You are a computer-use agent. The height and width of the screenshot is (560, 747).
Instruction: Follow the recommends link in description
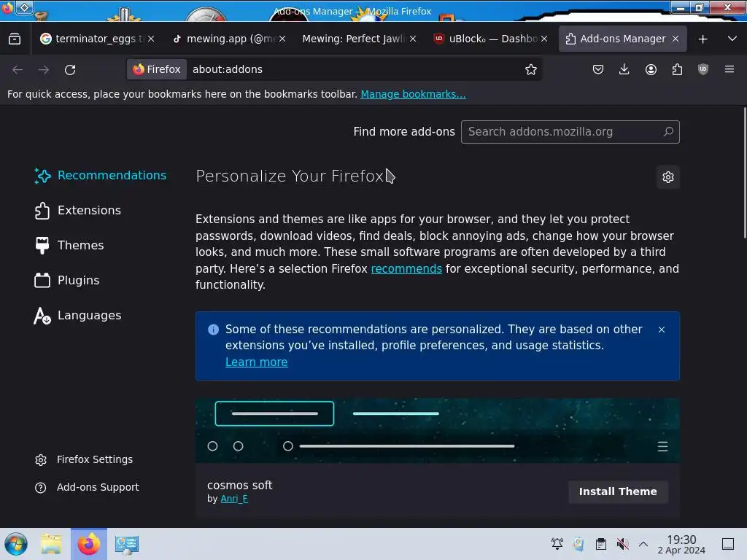click(406, 268)
